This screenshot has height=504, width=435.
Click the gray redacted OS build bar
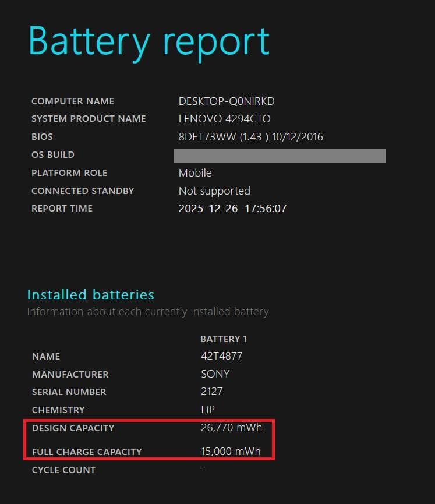click(280, 156)
